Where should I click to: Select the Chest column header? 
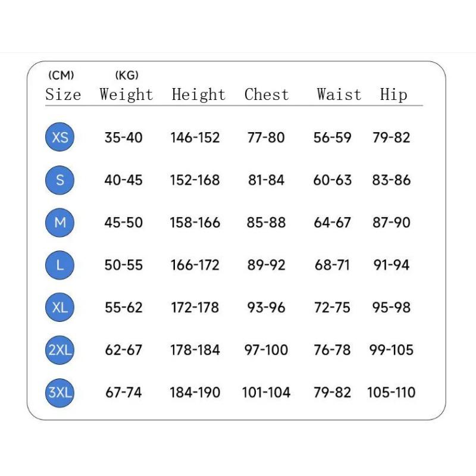click(x=266, y=95)
